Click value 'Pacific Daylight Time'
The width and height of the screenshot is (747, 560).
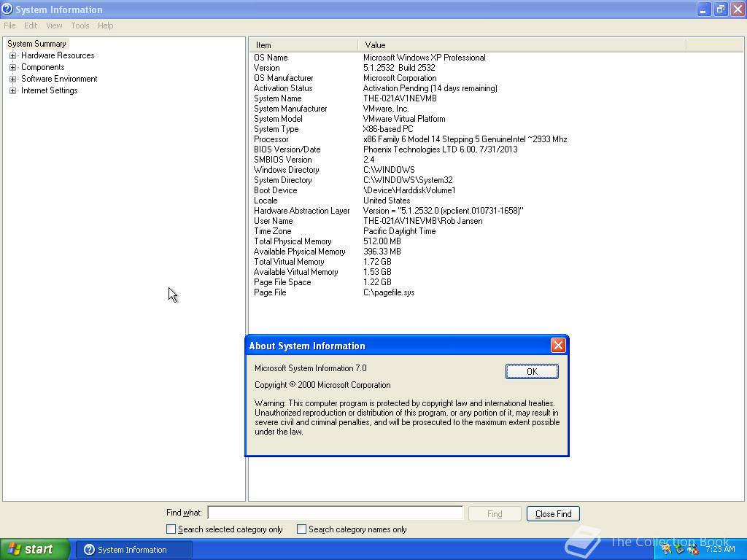(399, 231)
